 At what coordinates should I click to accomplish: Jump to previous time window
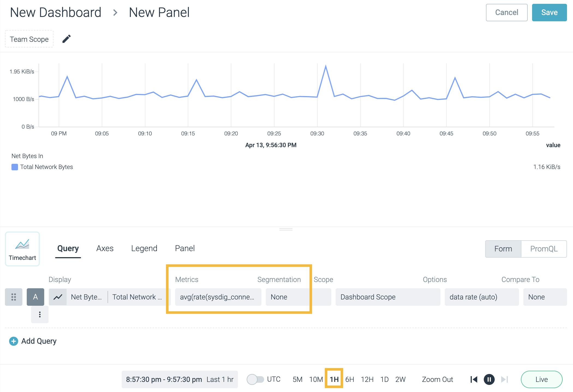pyautogui.click(x=474, y=379)
